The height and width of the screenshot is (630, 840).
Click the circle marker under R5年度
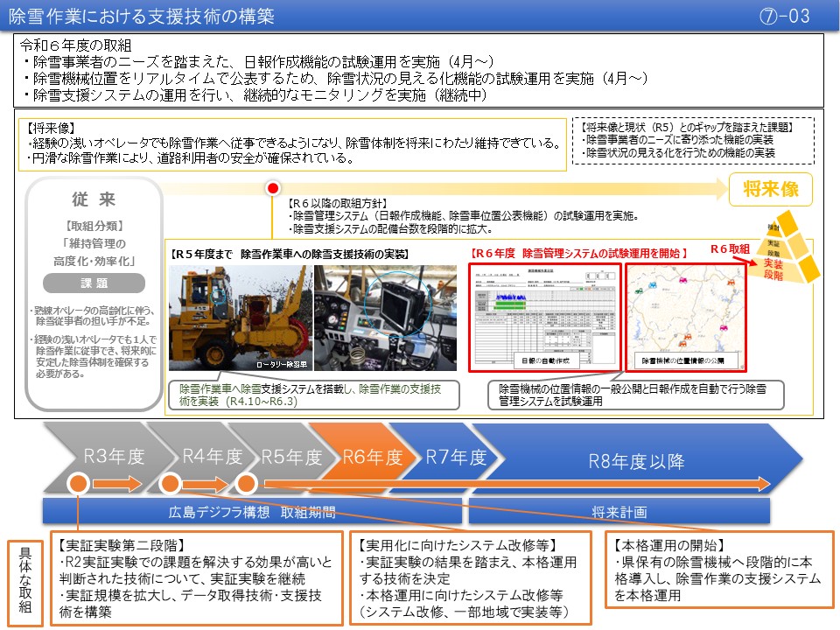click(x=246, y=483)
